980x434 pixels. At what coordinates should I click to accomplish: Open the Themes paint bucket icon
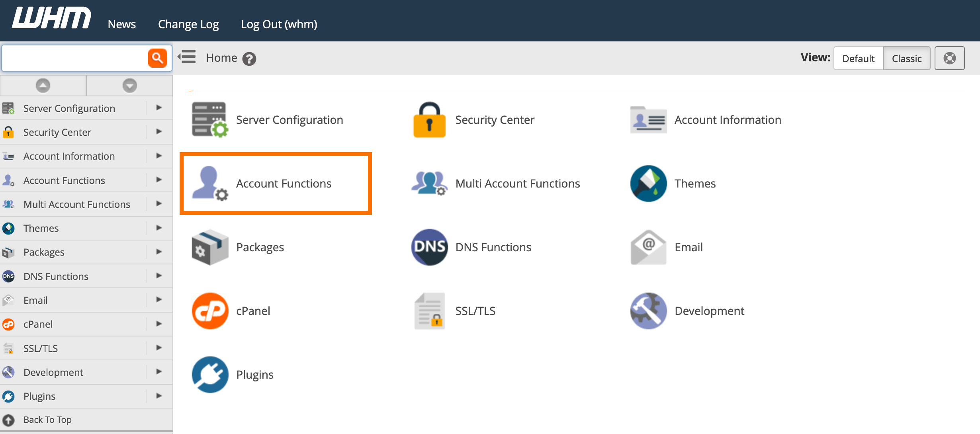tap(648, 183)
